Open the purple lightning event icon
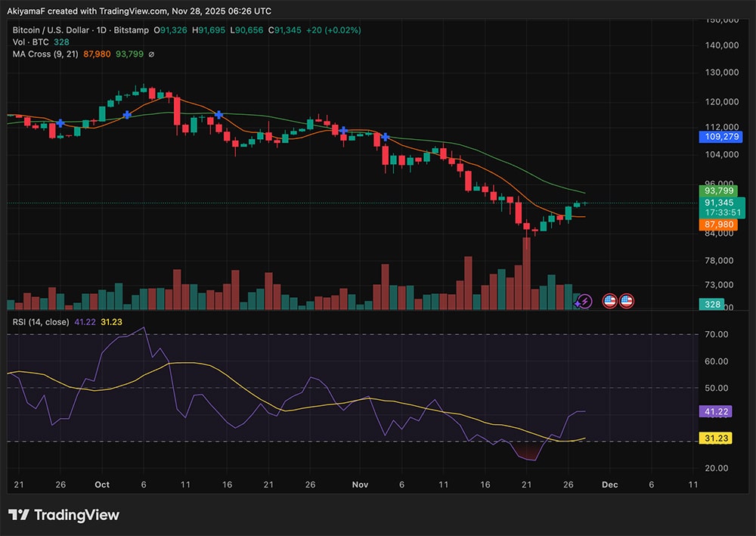Image resolution: width=756 pixels, height=536 pixels. pos(584,301)
